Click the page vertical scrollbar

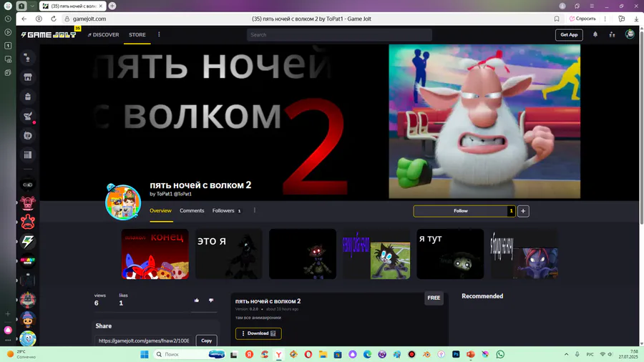(641, 127)
